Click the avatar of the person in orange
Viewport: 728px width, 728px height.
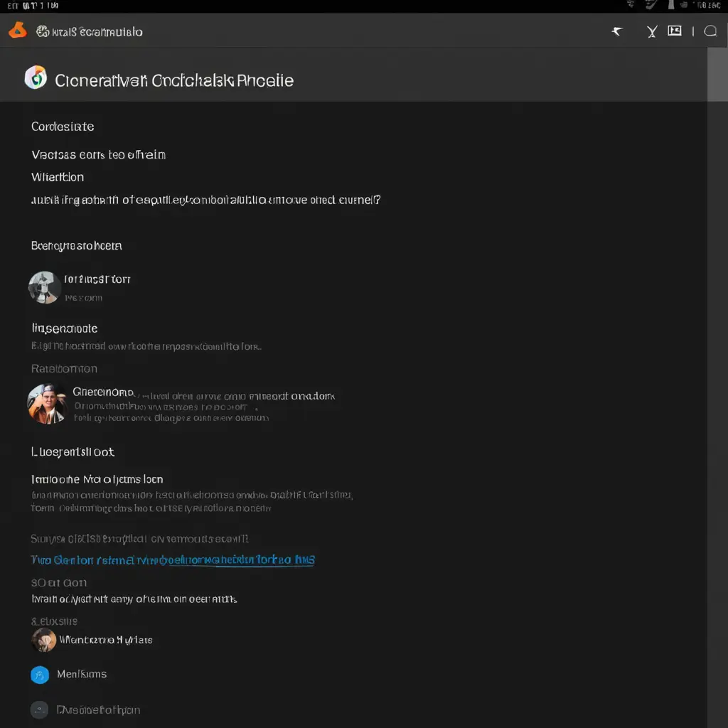[x=47, y=404]
